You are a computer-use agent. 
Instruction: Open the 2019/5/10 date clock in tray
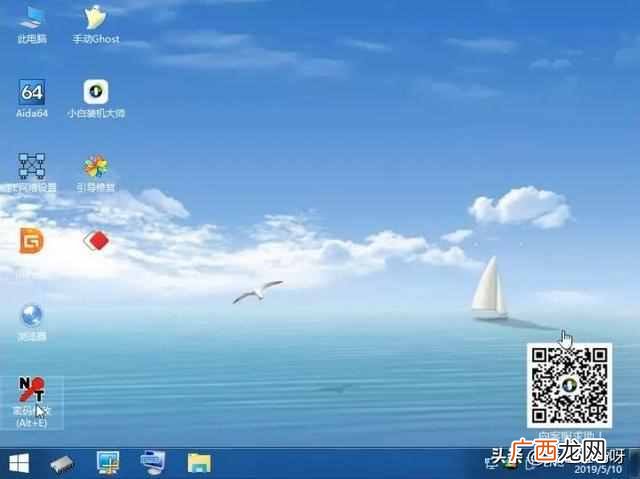click(x=598, y=469)
